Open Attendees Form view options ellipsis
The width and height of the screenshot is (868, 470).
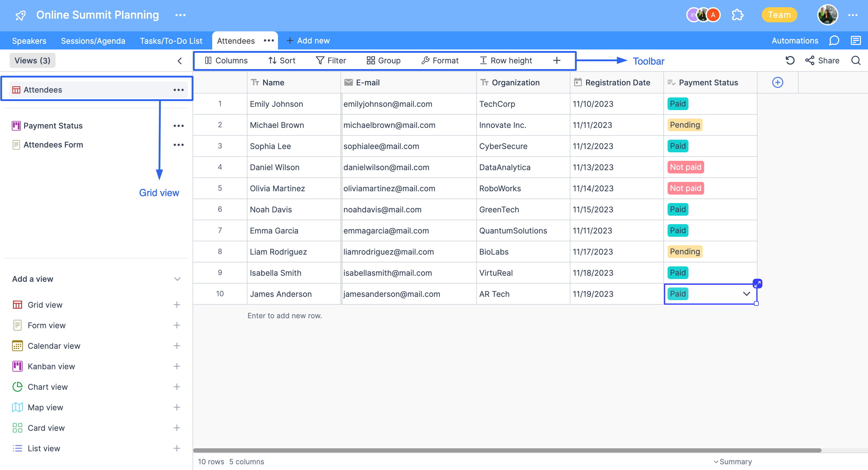tap(179, 145)
